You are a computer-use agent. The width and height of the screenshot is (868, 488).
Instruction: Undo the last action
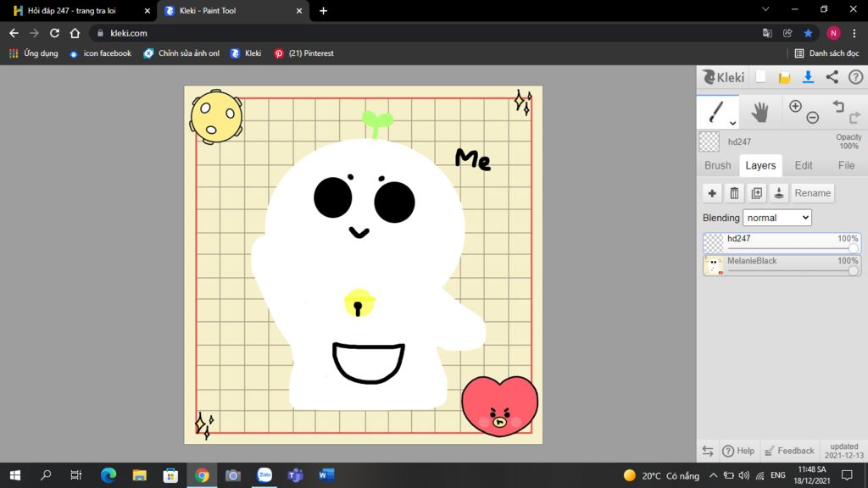coord(838,106)
